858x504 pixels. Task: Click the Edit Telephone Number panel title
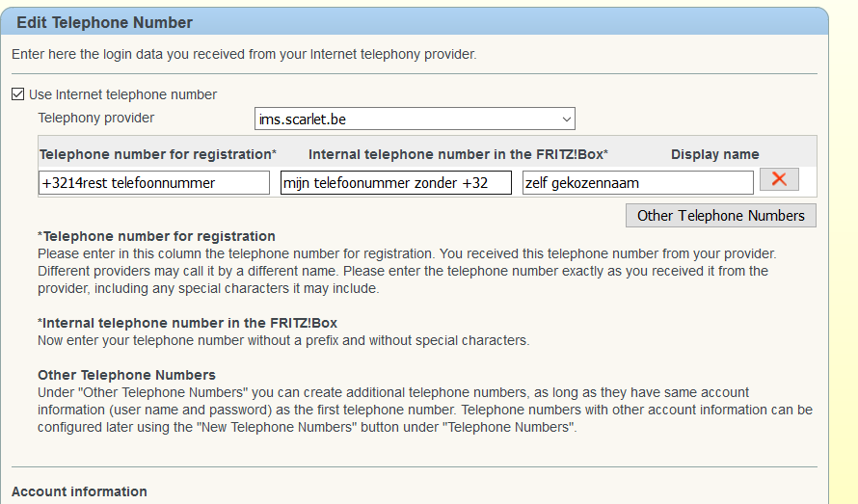tap(104, 22)
